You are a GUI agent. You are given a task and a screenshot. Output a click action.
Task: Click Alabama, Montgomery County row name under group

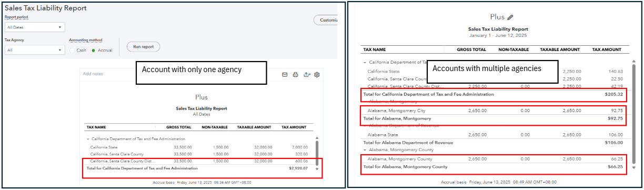(400, 158)
